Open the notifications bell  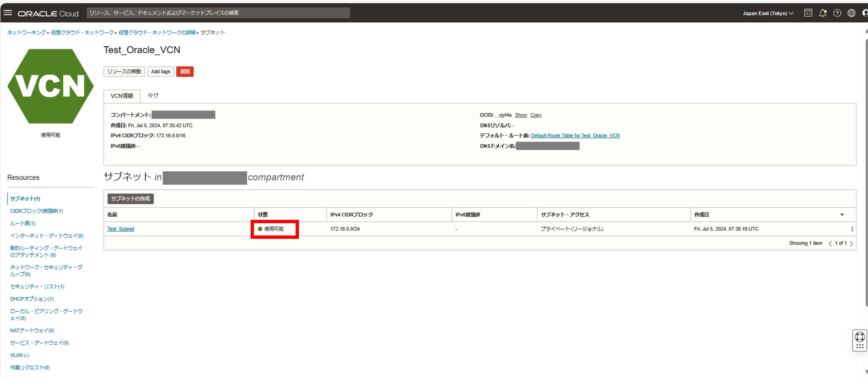point(823,13)
